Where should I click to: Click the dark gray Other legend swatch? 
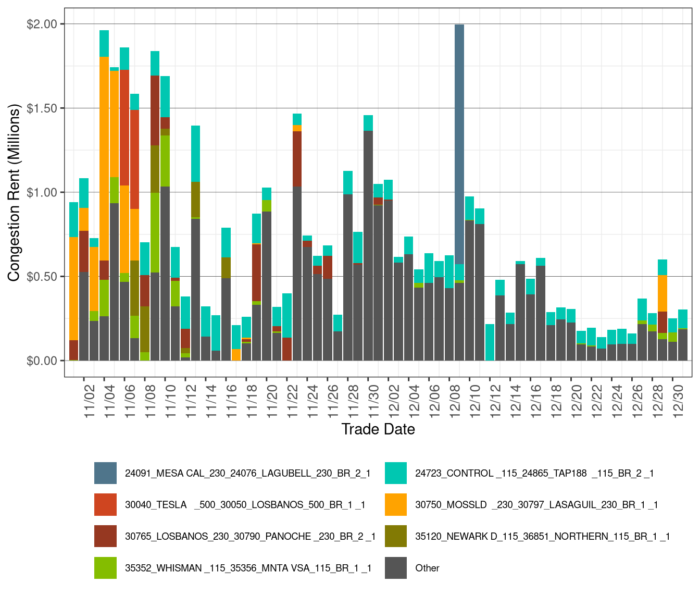tap(395, 568)
